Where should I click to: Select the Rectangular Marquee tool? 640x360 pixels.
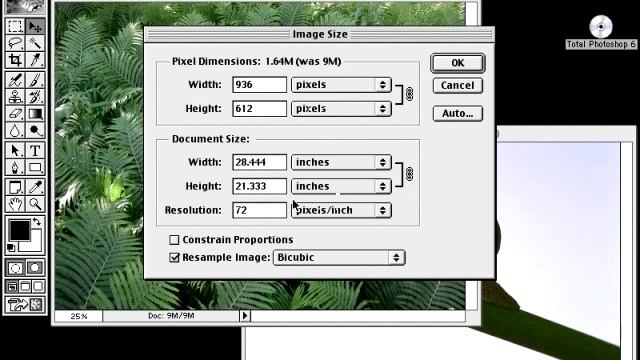[x=15, y=26]
